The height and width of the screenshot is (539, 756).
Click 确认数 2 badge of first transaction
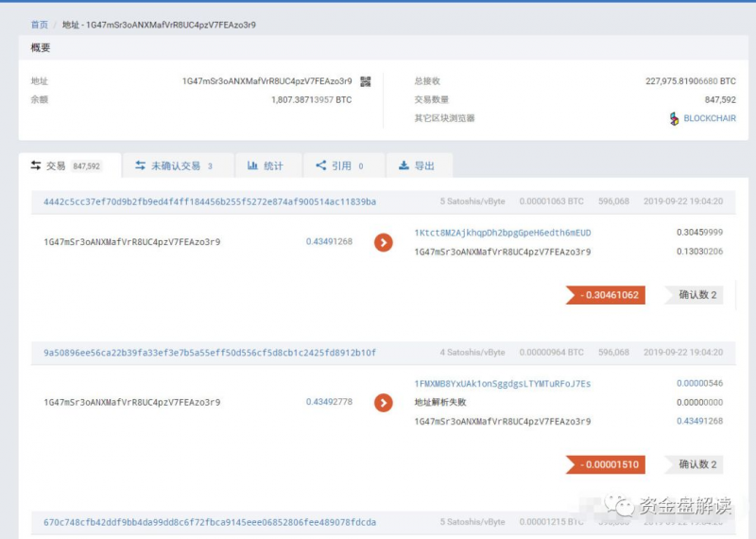695,295
